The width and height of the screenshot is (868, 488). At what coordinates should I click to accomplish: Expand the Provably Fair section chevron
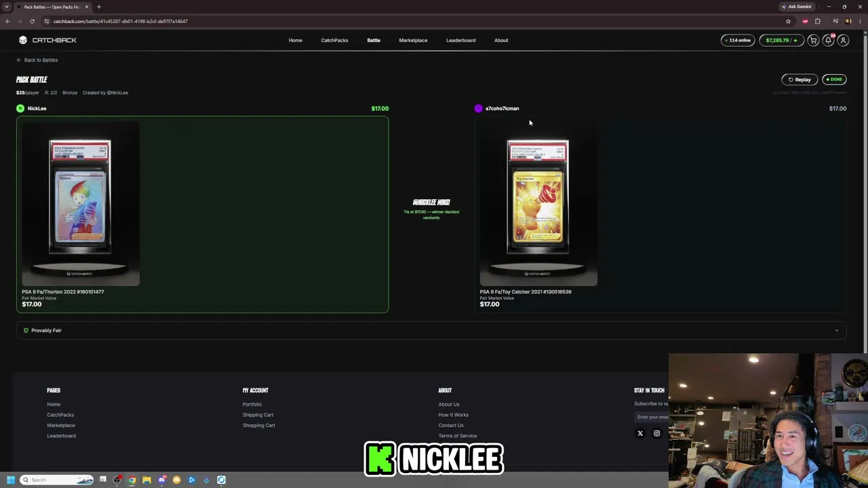point(836,330)
